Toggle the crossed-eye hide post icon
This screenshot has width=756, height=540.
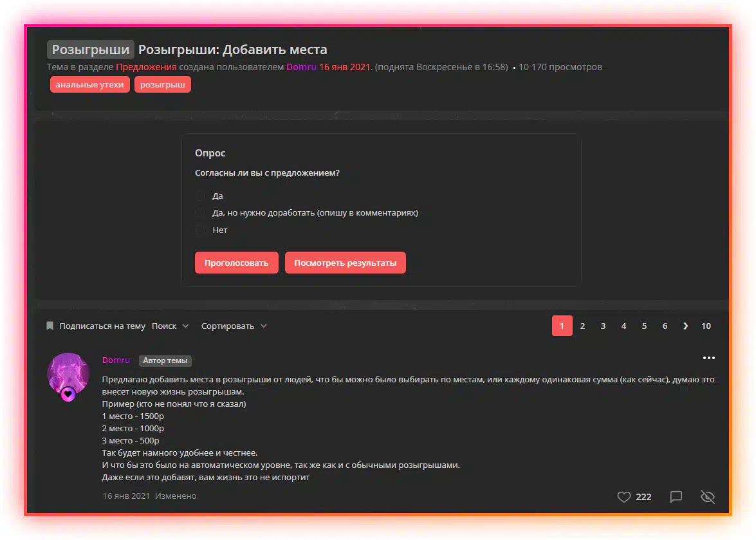707,497
